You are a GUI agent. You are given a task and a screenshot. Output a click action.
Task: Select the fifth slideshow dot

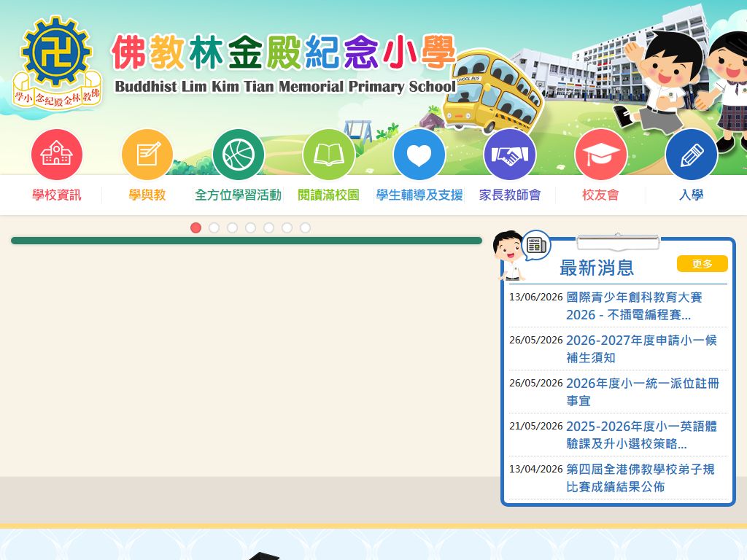point(268,227)
